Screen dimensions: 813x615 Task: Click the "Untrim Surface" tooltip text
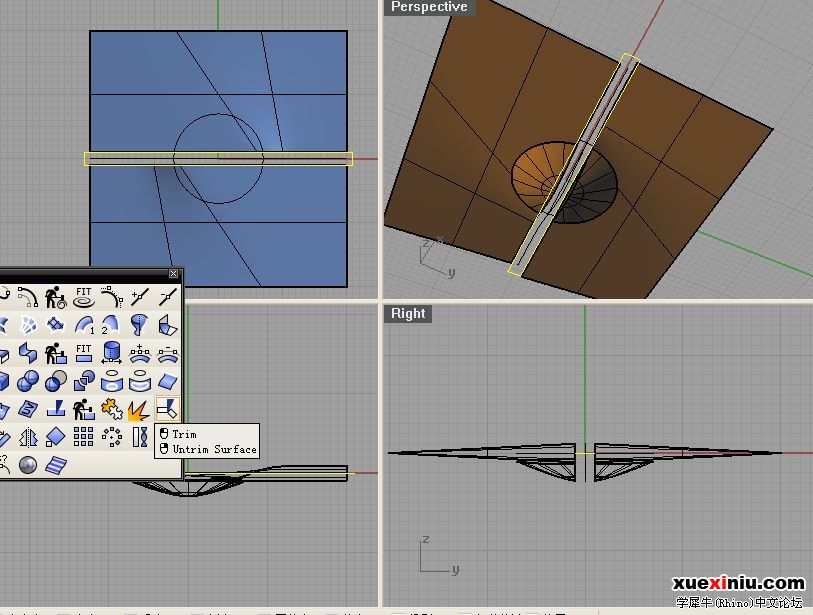coord(214,449)
